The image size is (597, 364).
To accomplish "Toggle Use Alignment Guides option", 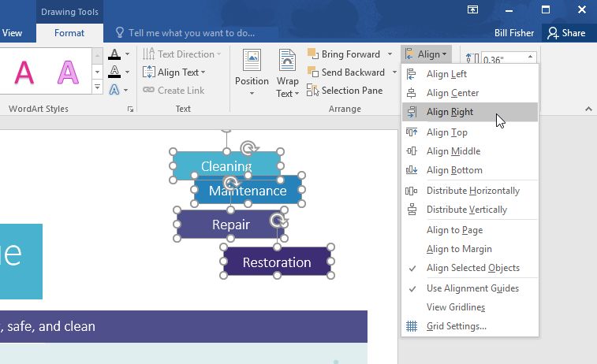I will point(472,288).
